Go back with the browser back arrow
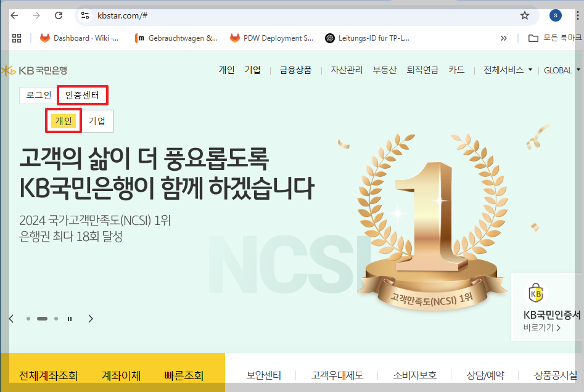The width and height of the screenshot is (584, 392). tap(14, 15)
